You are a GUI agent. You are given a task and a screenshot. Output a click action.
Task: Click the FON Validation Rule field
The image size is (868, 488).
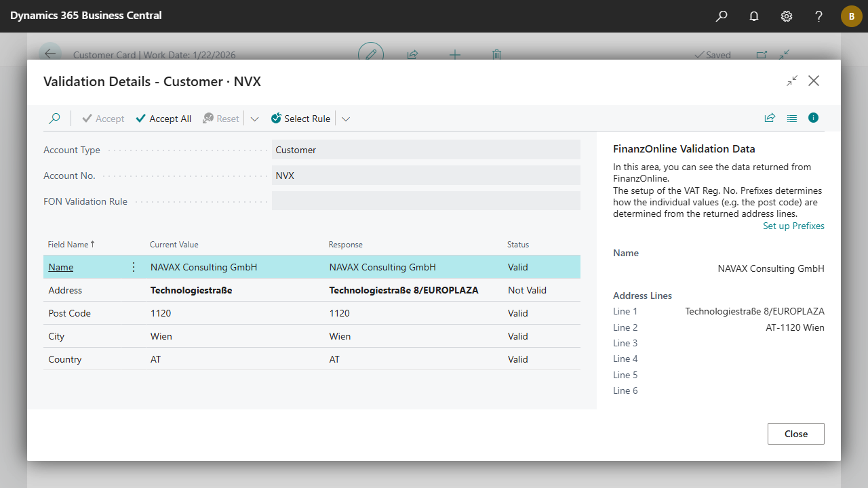point(426,201)
